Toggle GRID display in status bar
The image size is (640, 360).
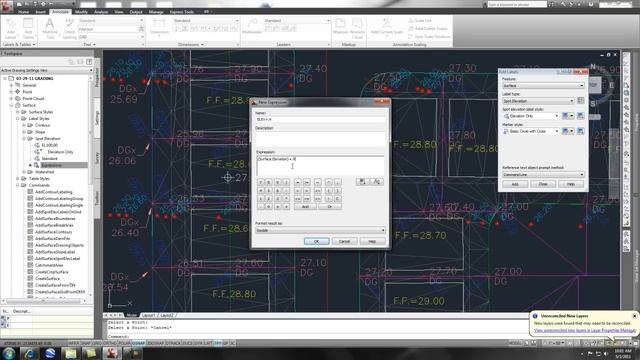(97, 343)
